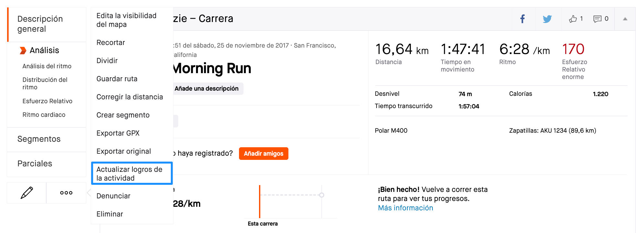
Task: Click the pencil edit icon
Action: (x=27, y=193)
